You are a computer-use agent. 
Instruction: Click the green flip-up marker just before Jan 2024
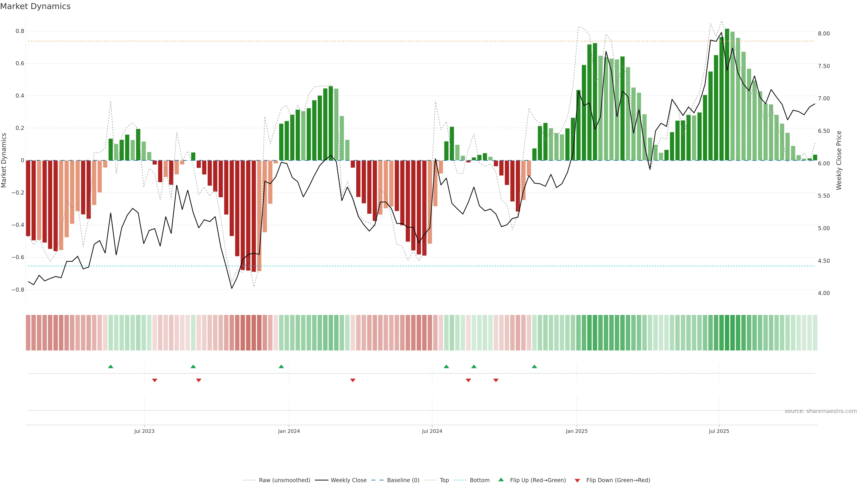[x=281, y=366]
